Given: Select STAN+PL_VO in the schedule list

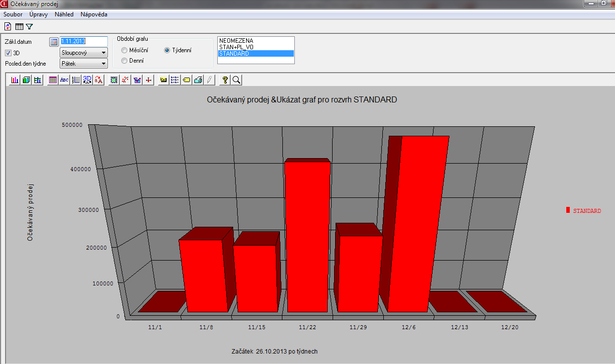Looking at the screenshot, I should [x=237, y=47].
